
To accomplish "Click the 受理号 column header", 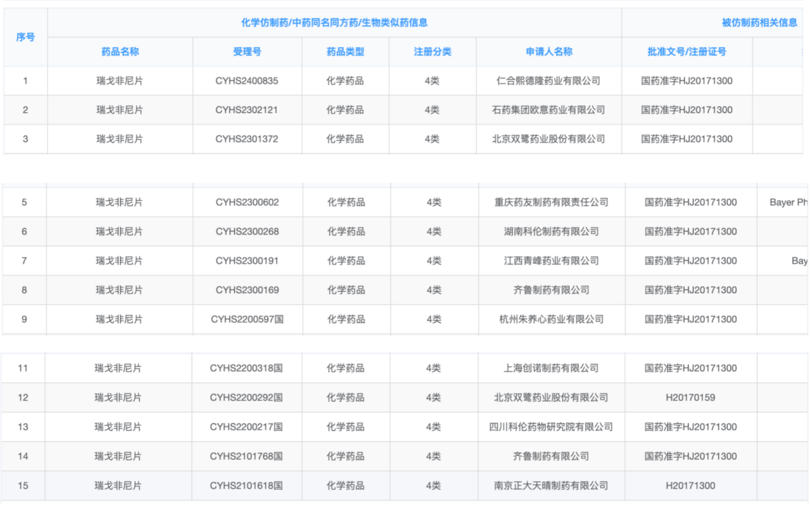I will coord(247,52).
